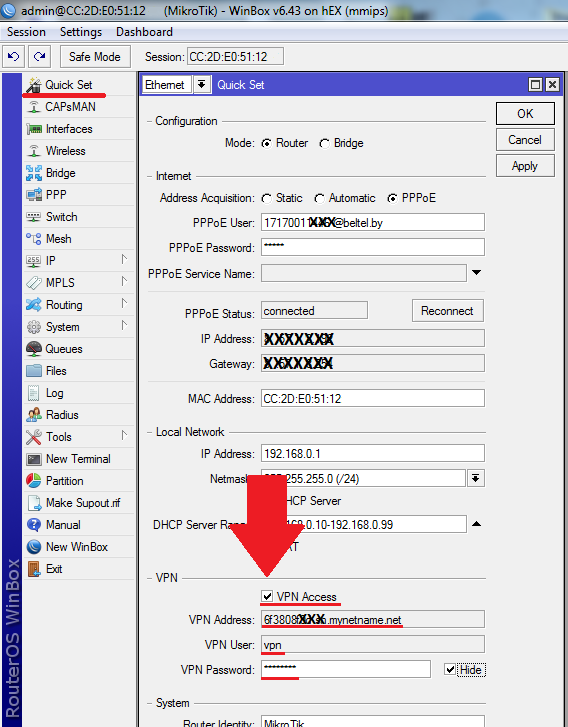
Task: Collapse the DHCP Server Range field
Action: pos(476,524)
